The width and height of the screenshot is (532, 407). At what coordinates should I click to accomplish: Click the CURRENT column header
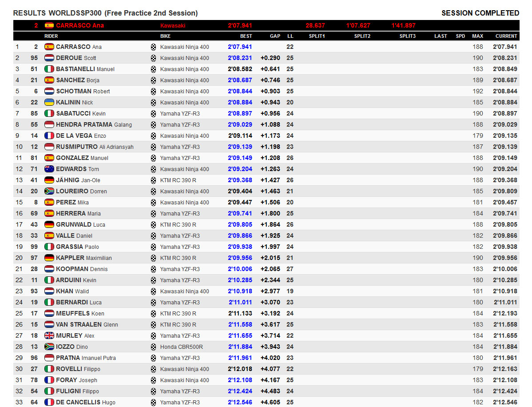click(506, 36)
